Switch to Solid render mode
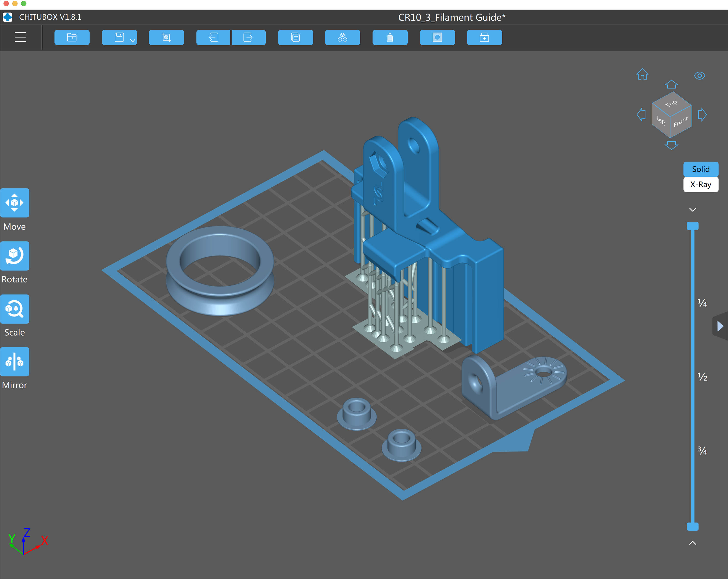Viewport: 728px width, 579px height. 701,169
